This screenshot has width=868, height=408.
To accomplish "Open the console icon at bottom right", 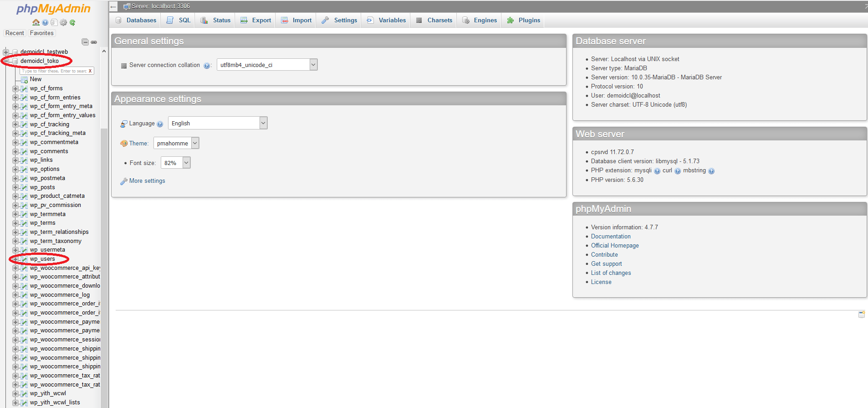I will pyautogui.click(x=862, y=314).
